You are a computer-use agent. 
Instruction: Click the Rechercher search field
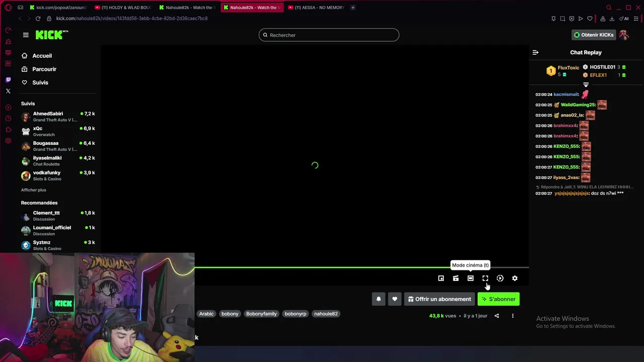329,35
